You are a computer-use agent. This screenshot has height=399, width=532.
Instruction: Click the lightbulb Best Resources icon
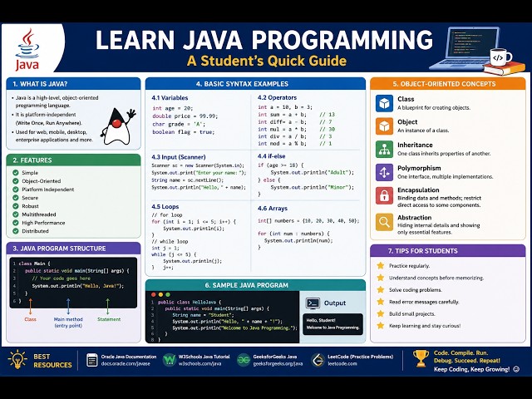(x=17, y=360)
